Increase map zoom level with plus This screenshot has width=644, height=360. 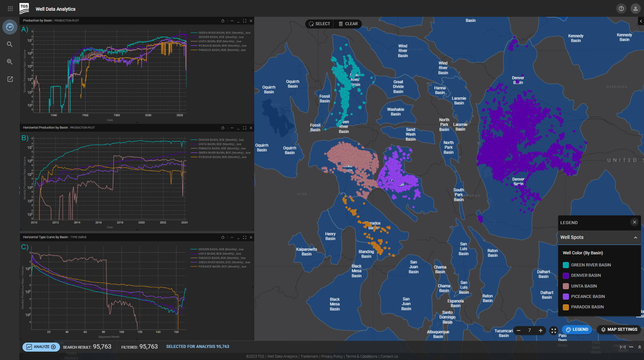(x=541, y=330)
